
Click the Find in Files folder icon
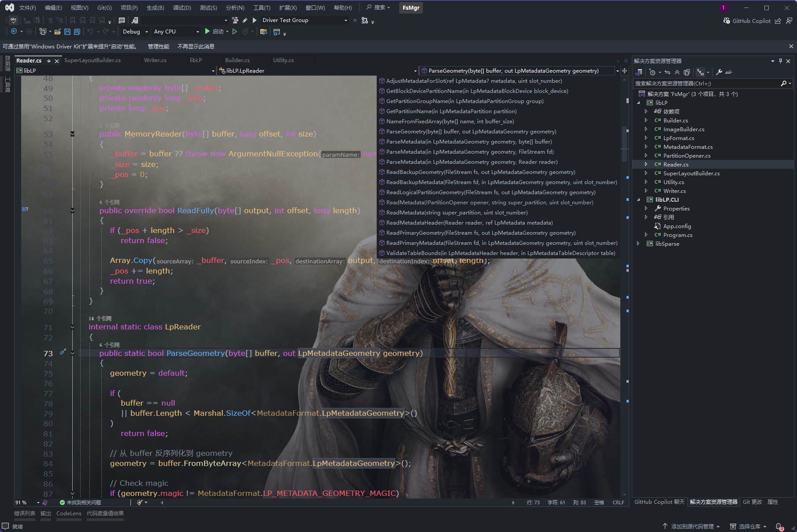tap(263, 32)
